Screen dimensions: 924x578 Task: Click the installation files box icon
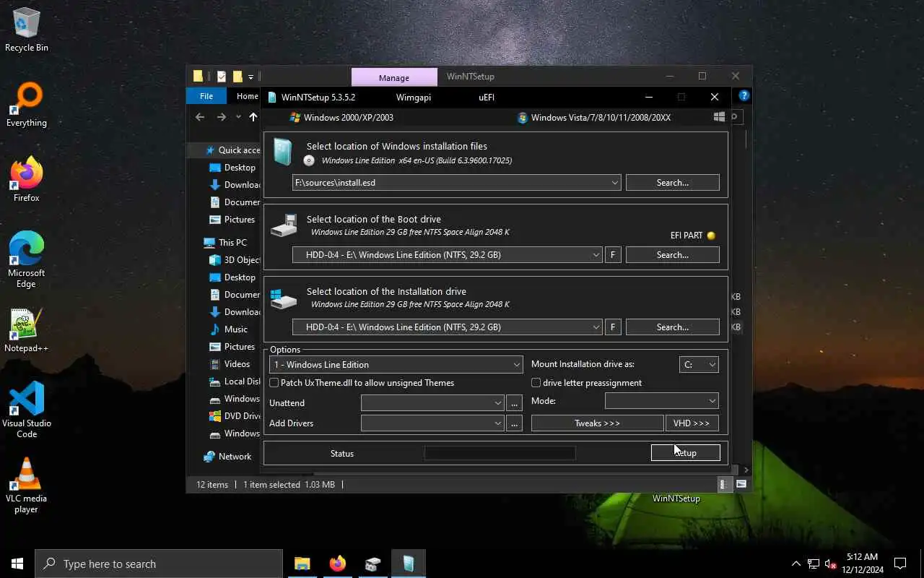click(283, 152)
